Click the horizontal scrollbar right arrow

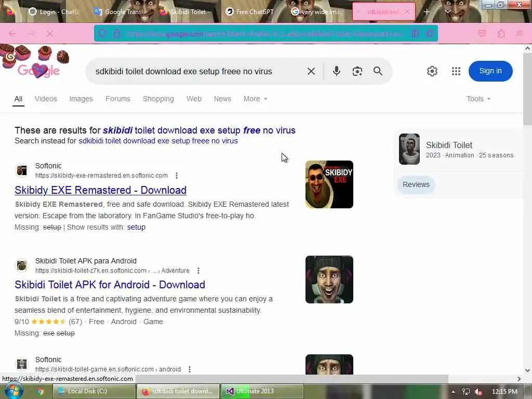519,379
